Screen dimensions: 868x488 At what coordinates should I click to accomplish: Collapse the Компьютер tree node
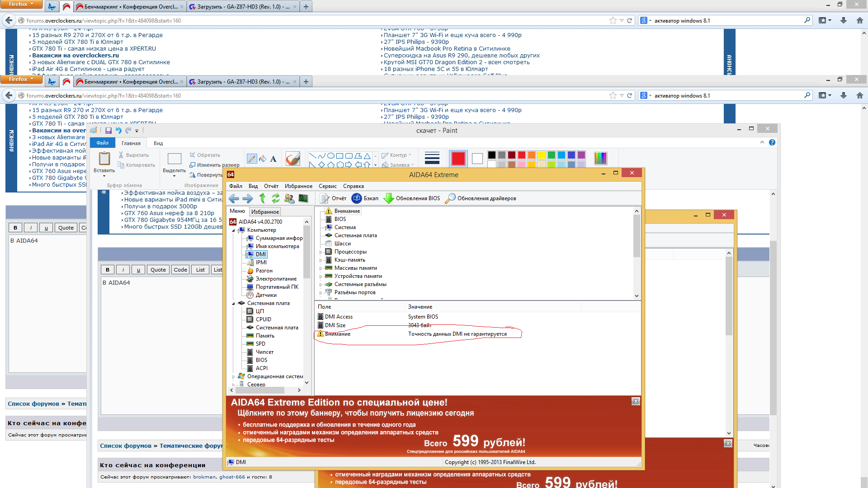[234, 230]
